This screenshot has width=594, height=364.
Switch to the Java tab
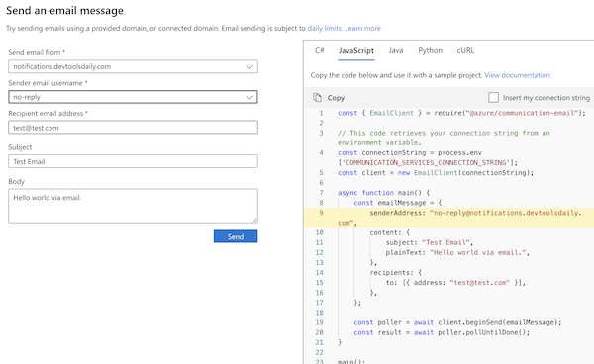point(396,50)
